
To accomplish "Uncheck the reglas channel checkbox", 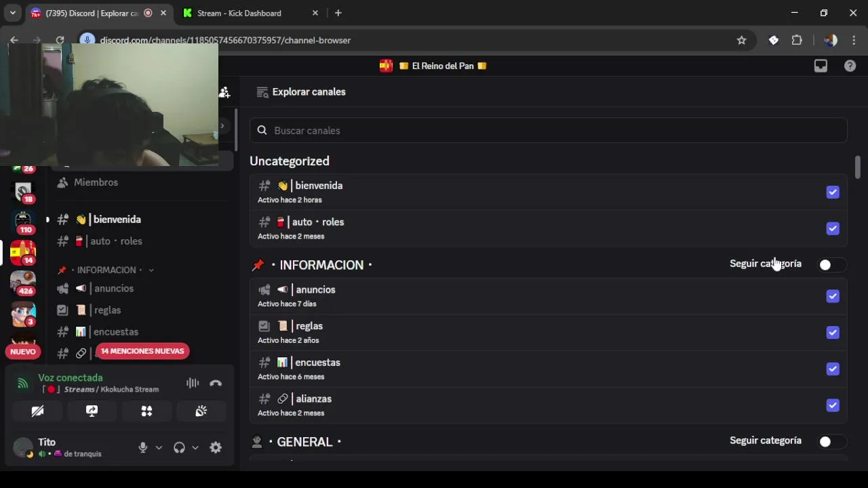I will click(833, 333).
